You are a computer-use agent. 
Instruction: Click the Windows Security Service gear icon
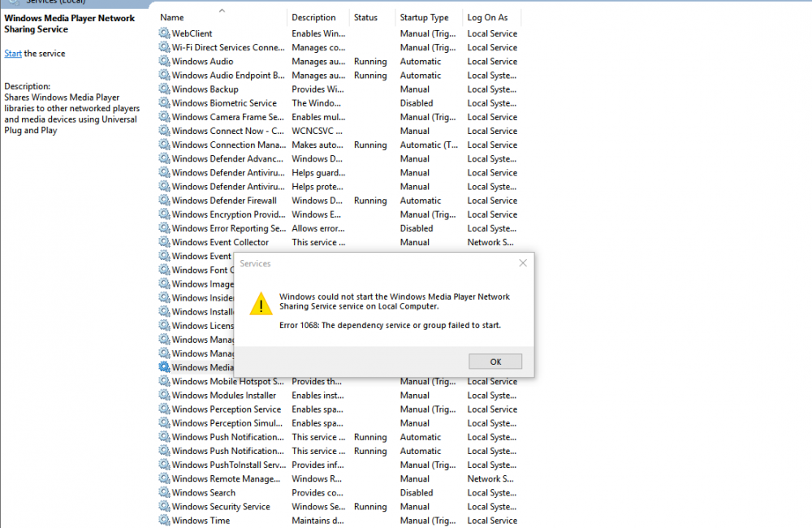164,507
